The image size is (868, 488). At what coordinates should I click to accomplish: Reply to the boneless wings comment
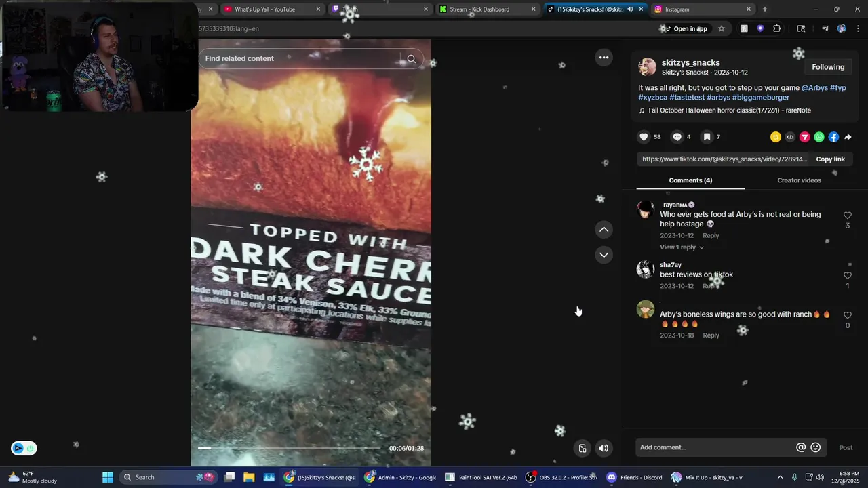tap(711, 335)
